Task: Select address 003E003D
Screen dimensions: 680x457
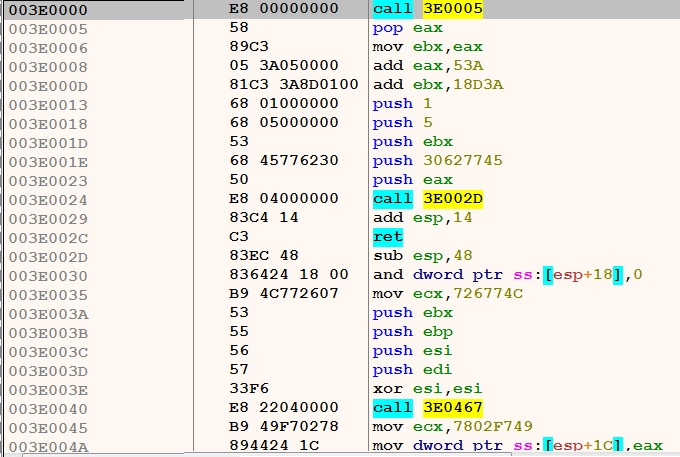Action: [x=48, y=372]
